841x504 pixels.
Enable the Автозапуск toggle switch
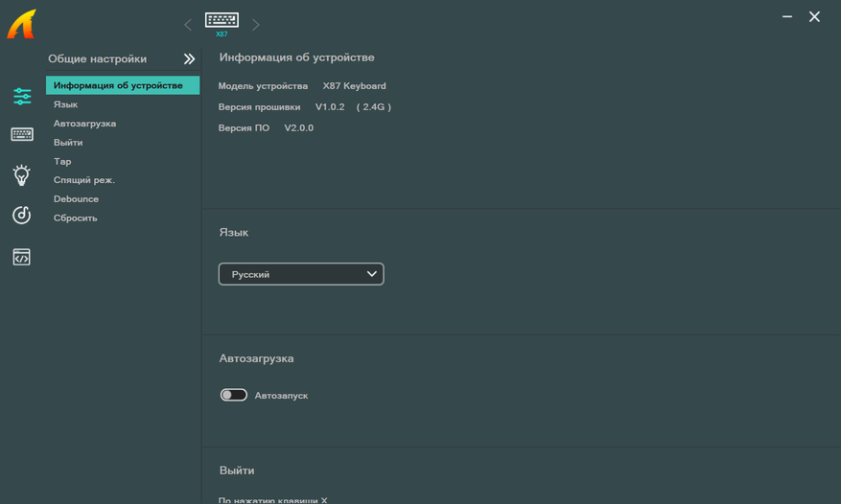pyautogui.click(x=234, y=395)
